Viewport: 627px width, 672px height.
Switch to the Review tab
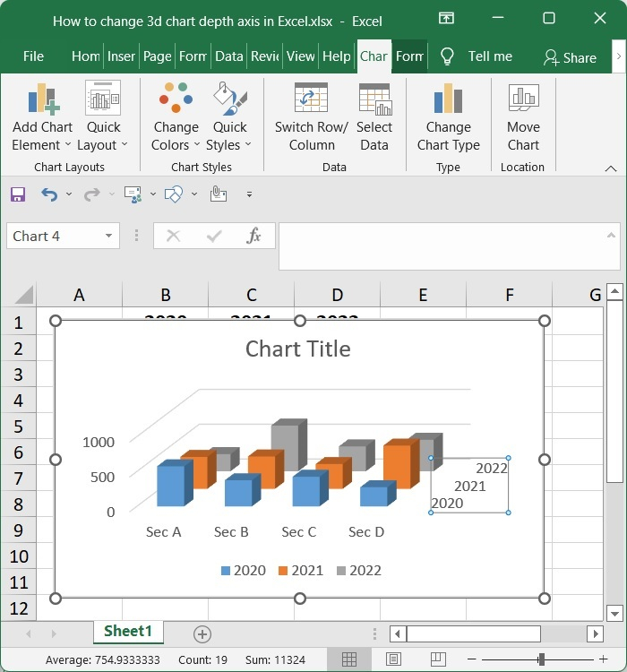(265, 56)
